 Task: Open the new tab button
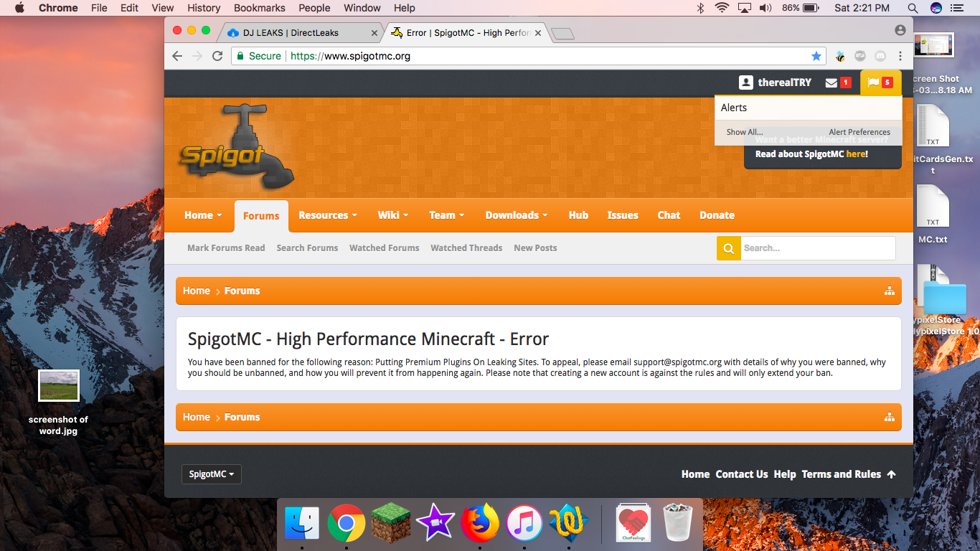[562, 34]
